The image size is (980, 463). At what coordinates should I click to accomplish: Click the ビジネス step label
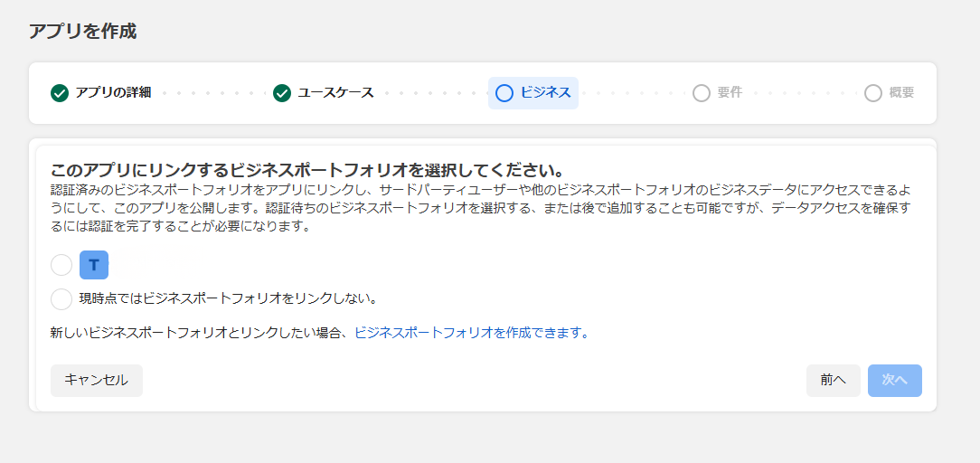click(545, 93)
